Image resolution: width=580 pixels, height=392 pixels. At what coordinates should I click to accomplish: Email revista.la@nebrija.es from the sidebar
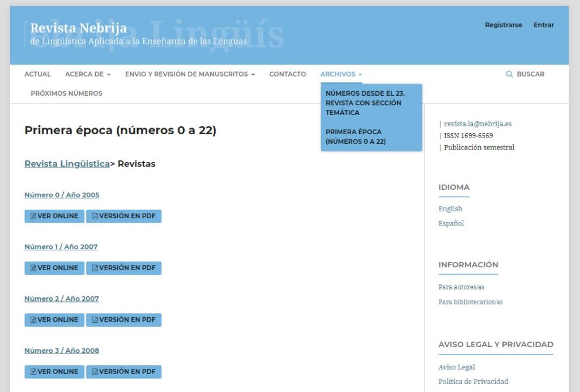point(477,124)
